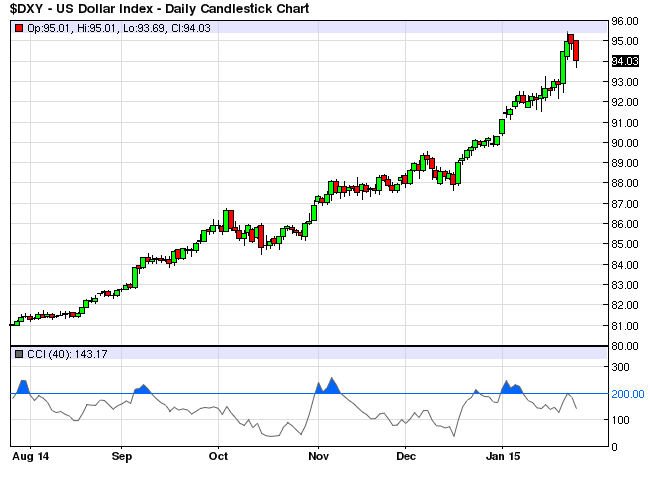
Task: Click the 91.00 price axis label
Action: click(625, 123)
